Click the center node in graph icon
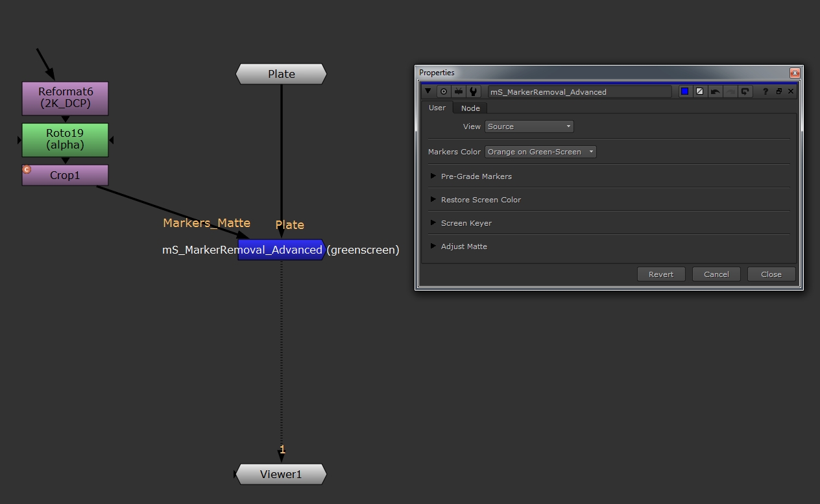The height and width of the screenshot is (504, 820). [444, 91]
